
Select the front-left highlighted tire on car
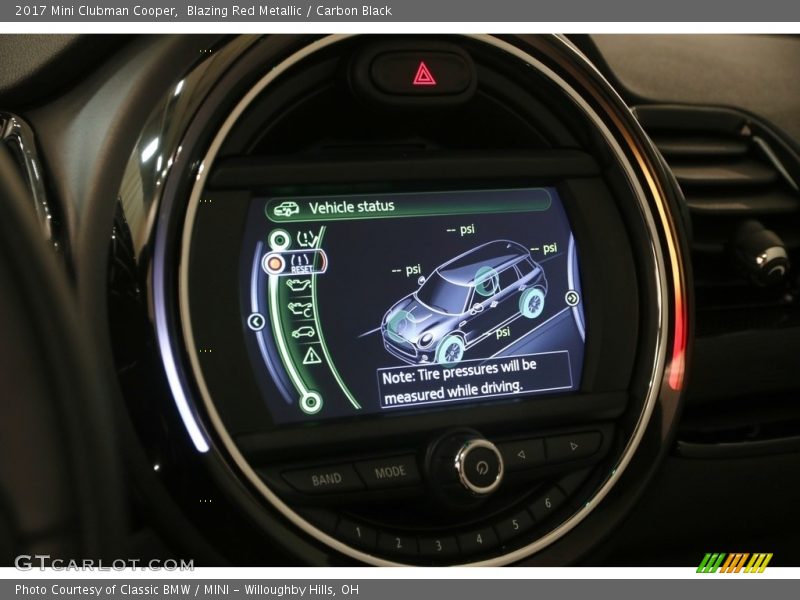[x=449, y=352]
